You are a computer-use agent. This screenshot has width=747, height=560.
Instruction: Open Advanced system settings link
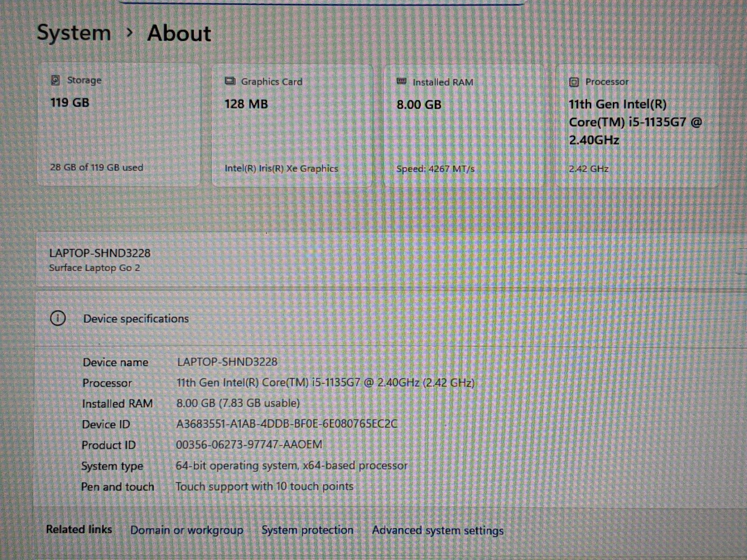point(438,531)
